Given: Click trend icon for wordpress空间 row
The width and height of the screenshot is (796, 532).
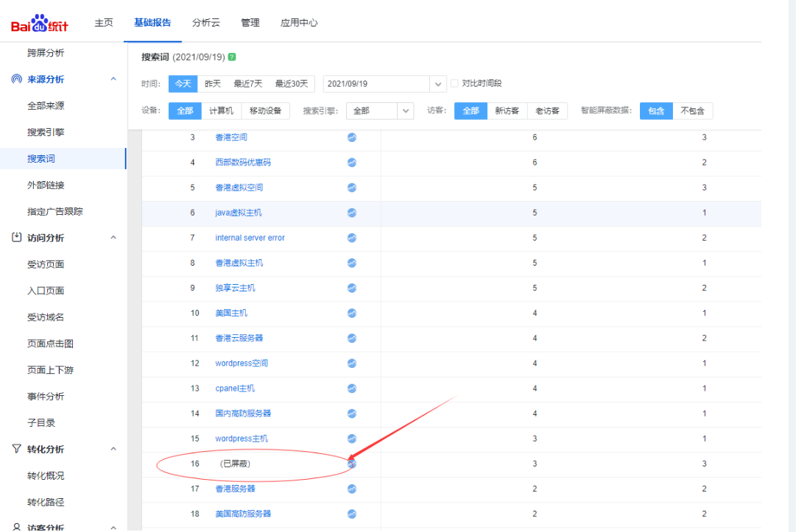Looking at the screenshot, I should click(352, 363).
